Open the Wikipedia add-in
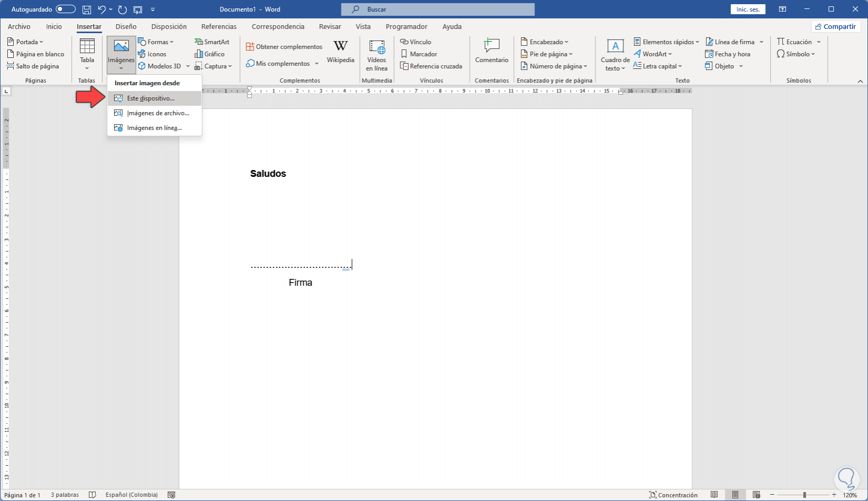This screenshot has width=868, height=501. click(340, 52)
